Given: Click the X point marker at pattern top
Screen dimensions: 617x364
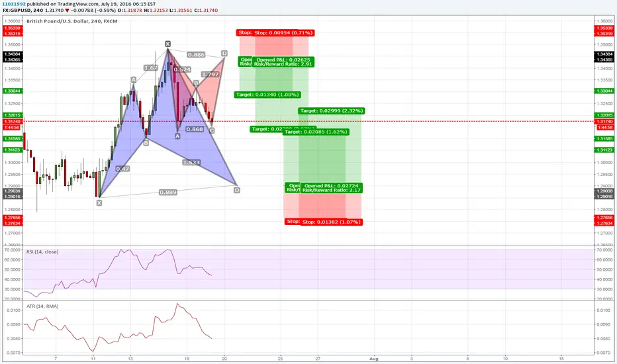Looking at the screenshot, I should pos(167,44).
